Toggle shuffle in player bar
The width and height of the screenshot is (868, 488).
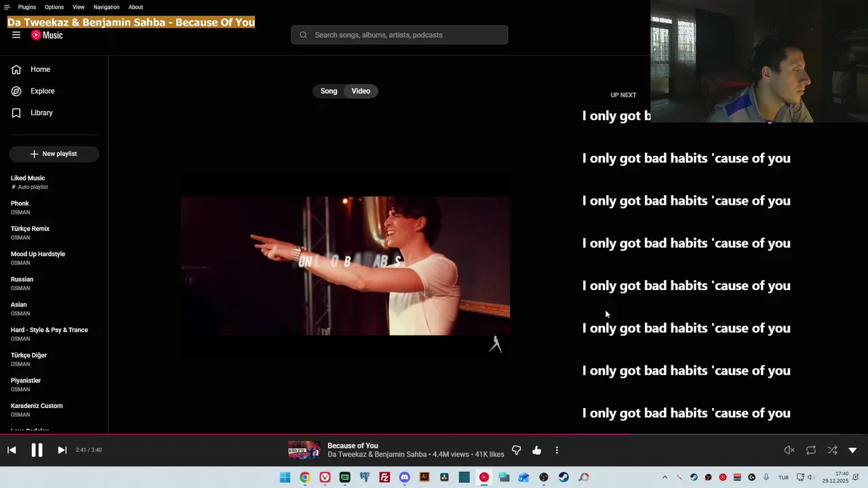point(832,450)
